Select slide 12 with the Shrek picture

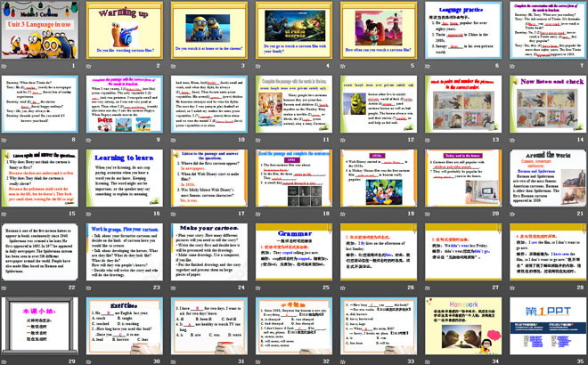click(379, 104)
